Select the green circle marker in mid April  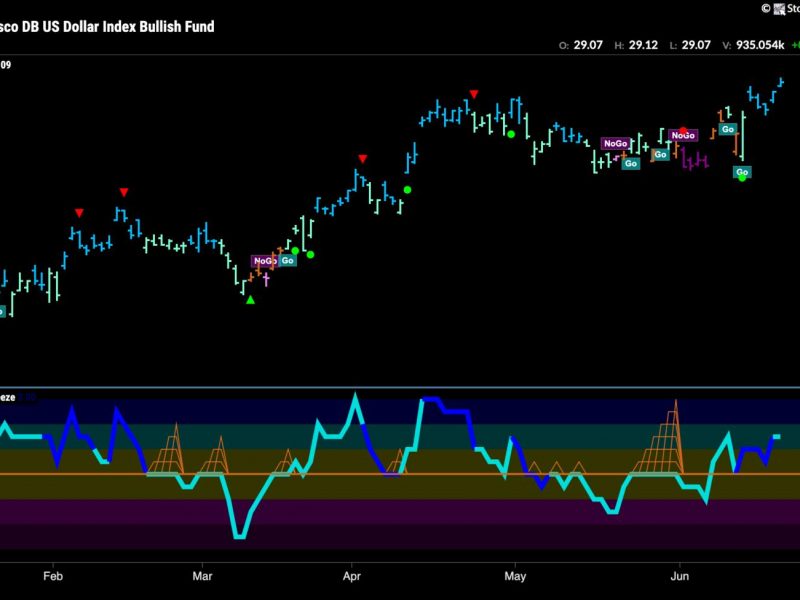point(407,190)
